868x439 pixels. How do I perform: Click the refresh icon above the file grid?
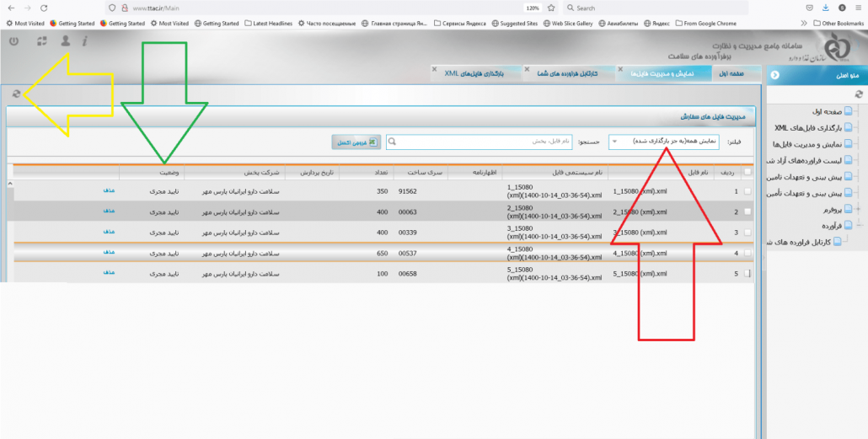click(16, 94)
